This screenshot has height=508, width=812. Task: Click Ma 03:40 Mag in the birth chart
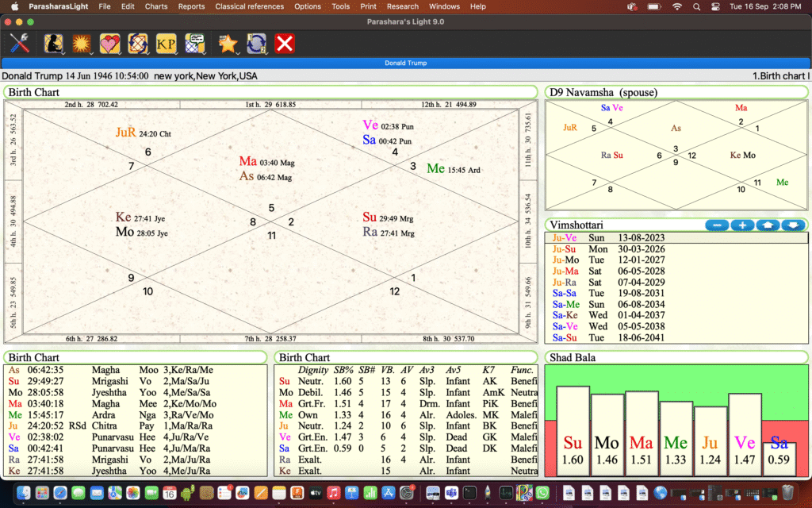[x=266, y=162]
